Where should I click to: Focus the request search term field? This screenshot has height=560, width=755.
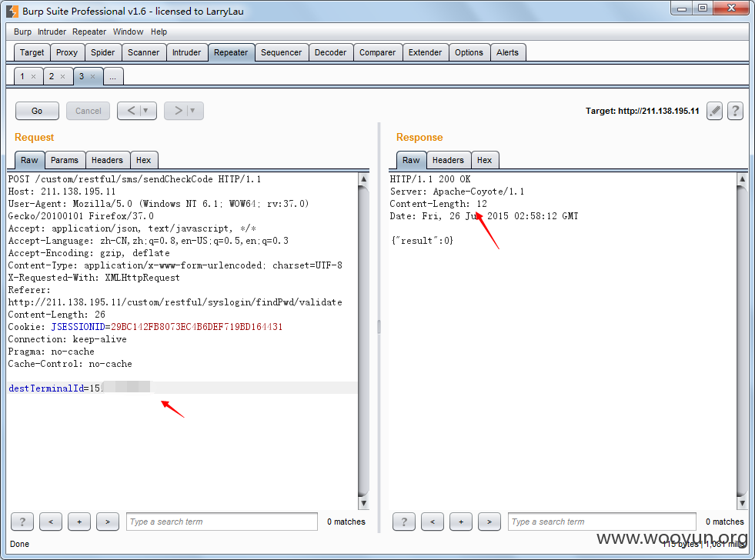coord(222,522)
